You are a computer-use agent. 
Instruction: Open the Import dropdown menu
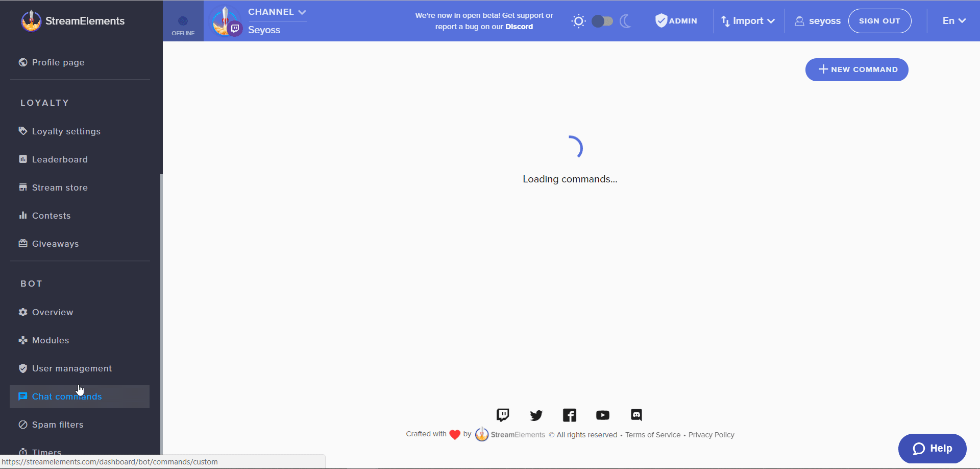pos(748,21)
